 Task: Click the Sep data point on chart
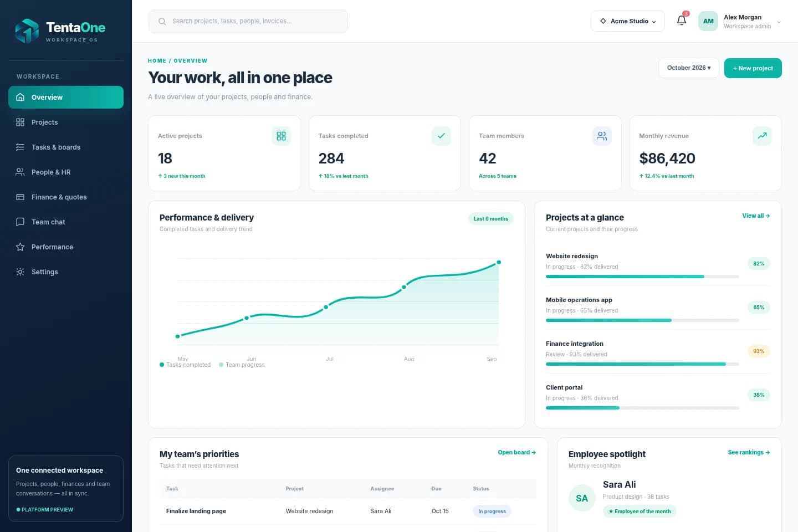pyautogui.click(x=499, y=262)
